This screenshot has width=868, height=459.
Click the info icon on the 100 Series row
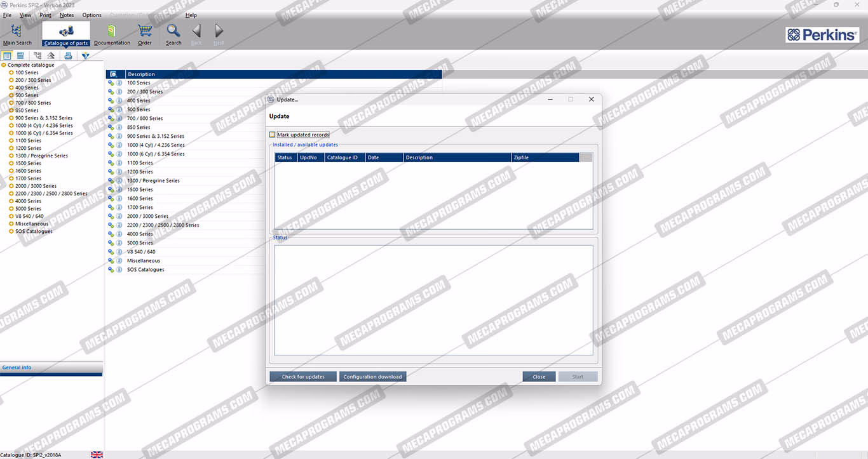(x=119, y=83)
